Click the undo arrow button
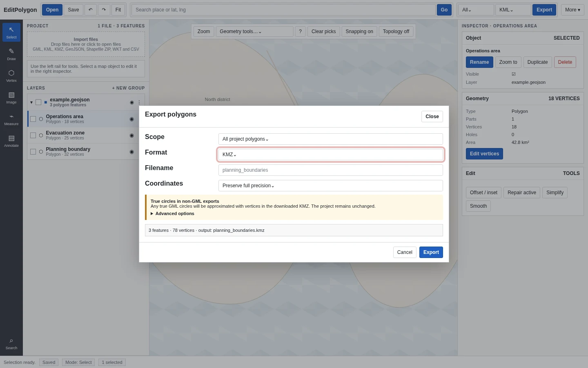Image resolution: width=588 pixels, height=368 pixels. pyautogui.click(x=91, y=10)
